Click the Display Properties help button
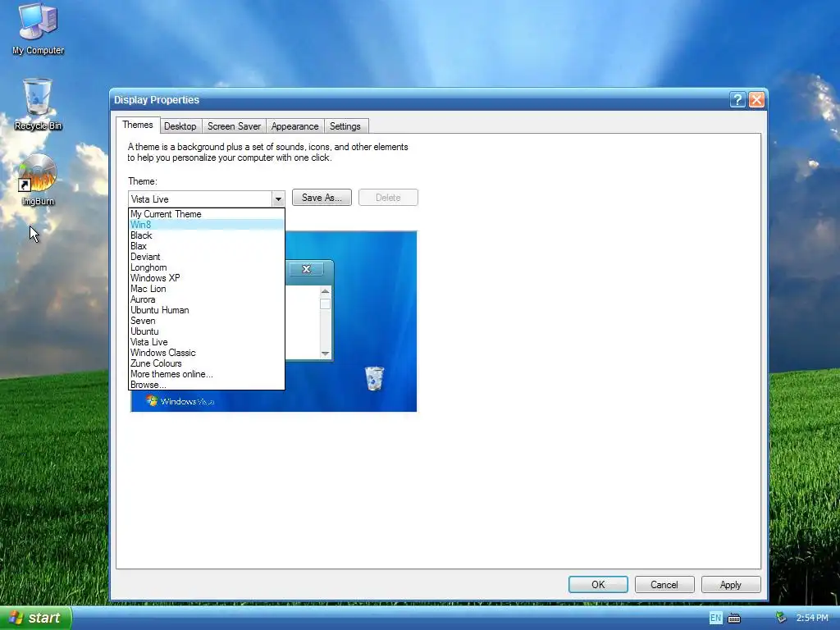The image size is (840, 630). [737, 99]
